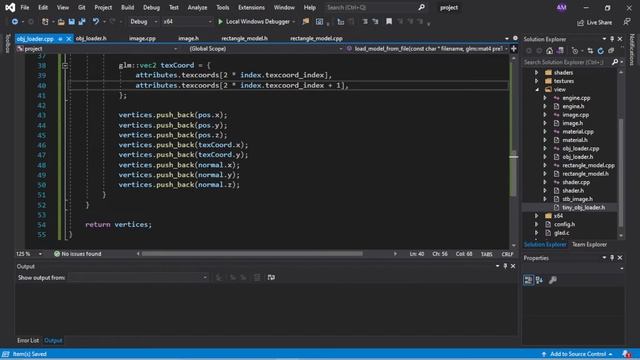Pin the Solution Explorer panel
Screen dimensions: 640x360
pyautogui.click(x=612, y=39)
